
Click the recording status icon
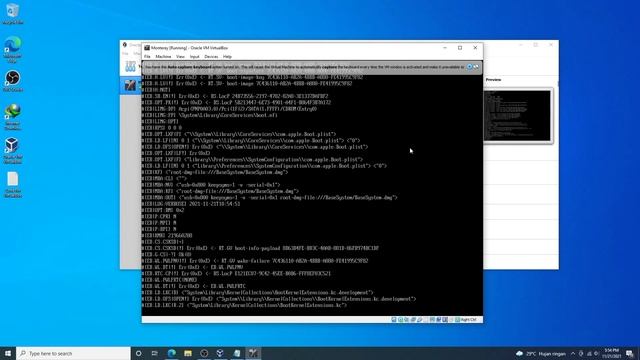(438, 320)
